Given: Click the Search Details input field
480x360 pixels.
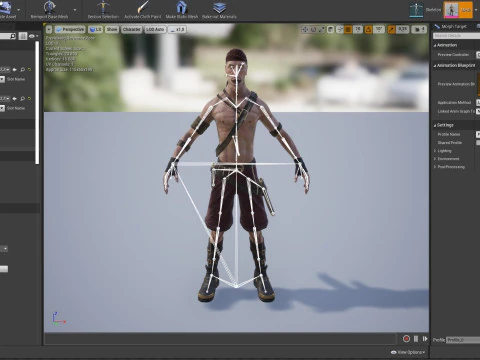Looking at the screenshot, I should (457, 35).
